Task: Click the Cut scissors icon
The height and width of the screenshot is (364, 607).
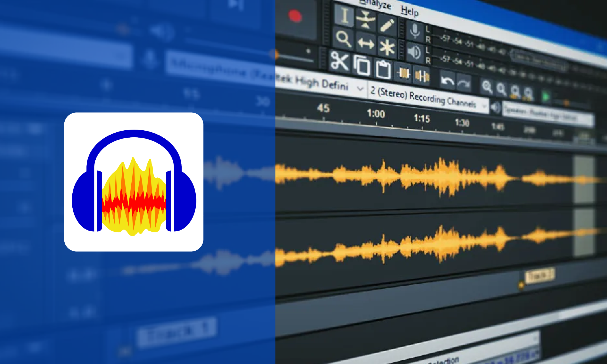Action: point(339,61)
